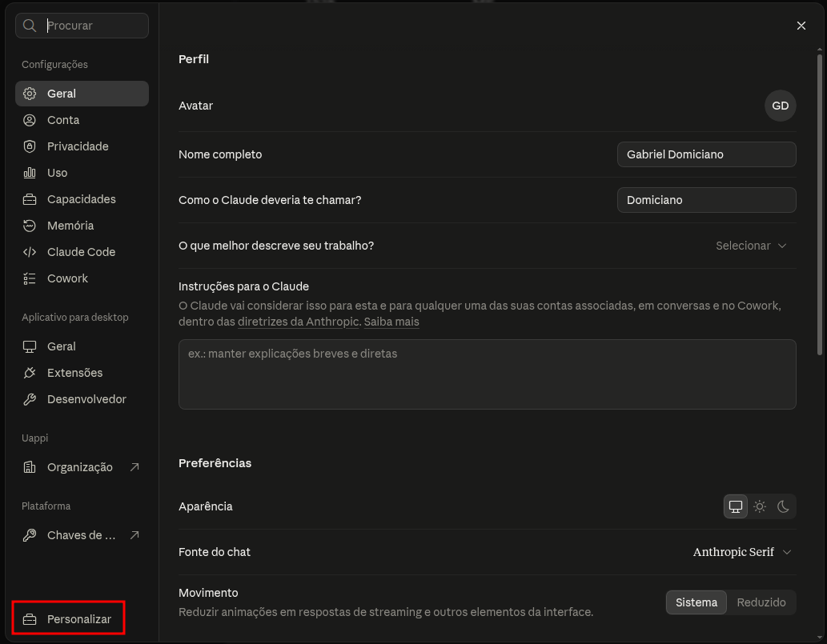Go to Privacidade settings
The height and width of the screenshot is (644, 827).
pos(82,146)
